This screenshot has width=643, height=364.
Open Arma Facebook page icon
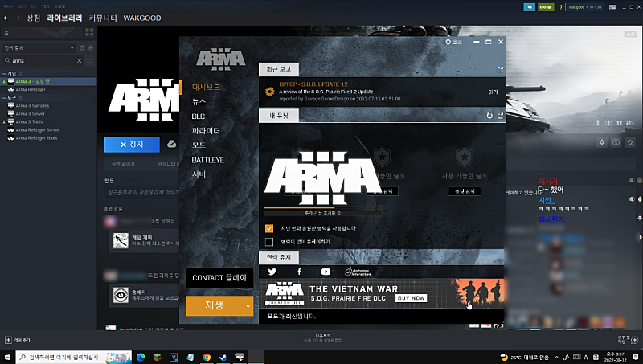(299, 272)
